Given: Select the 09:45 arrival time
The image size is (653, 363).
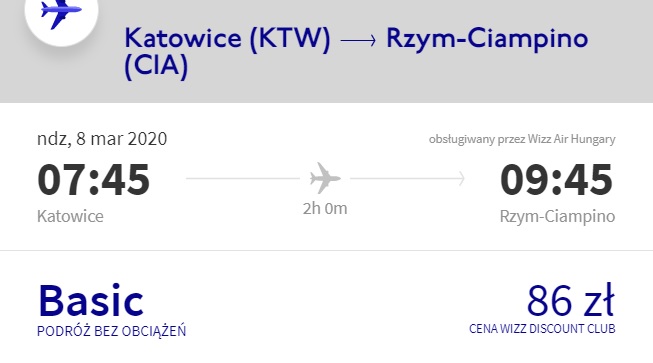Looking at the screenshot, I should (556, 179).
